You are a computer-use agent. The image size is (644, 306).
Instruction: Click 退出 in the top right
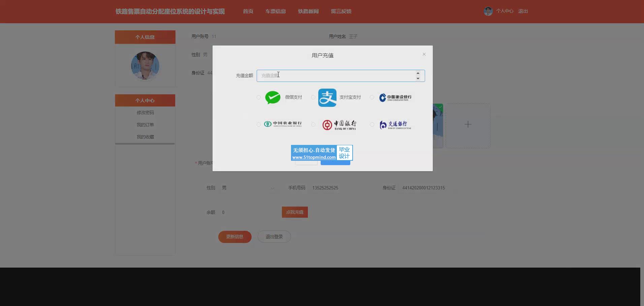(x=523, y=11)
